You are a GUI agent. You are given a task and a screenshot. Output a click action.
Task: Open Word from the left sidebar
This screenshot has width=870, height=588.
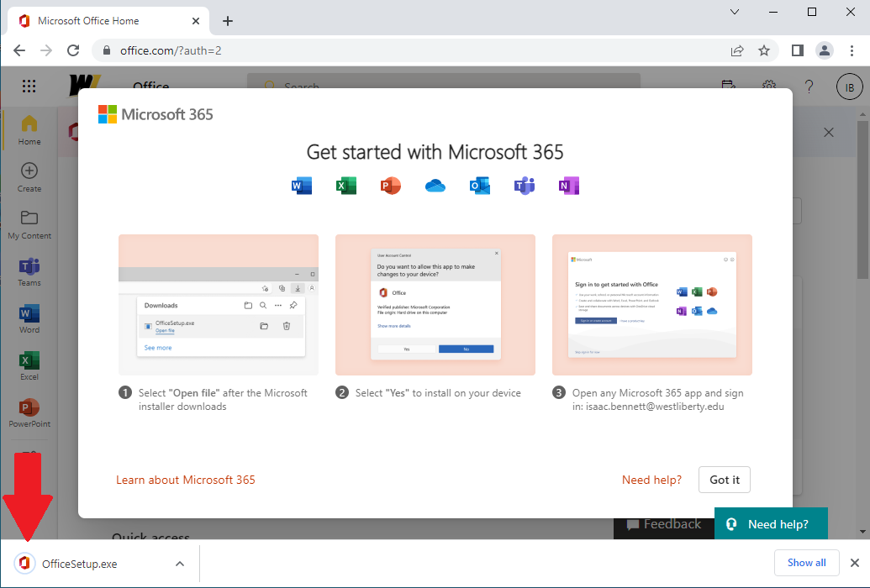pos(29,318)
